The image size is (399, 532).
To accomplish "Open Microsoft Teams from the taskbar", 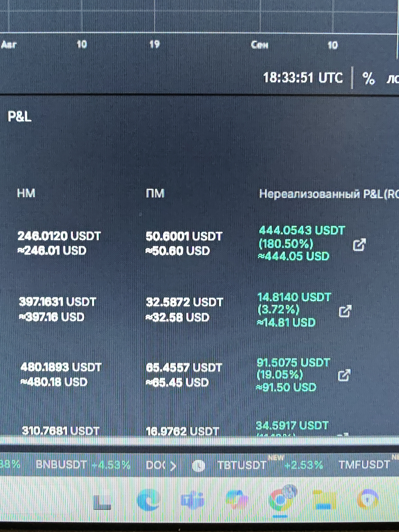I will click(192, 500).
